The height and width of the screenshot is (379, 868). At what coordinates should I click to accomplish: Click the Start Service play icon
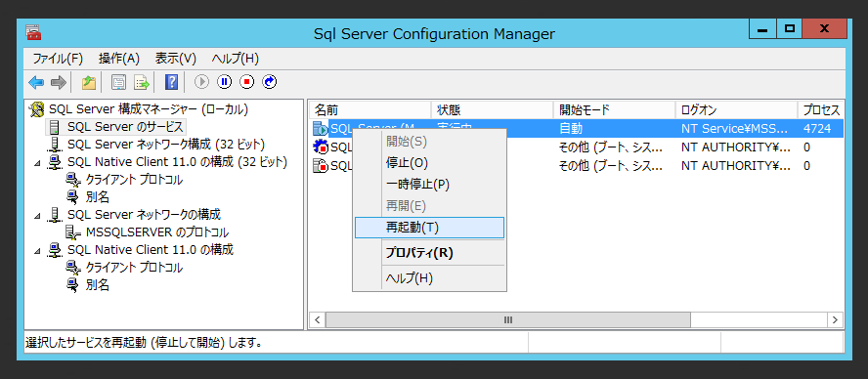201,82
